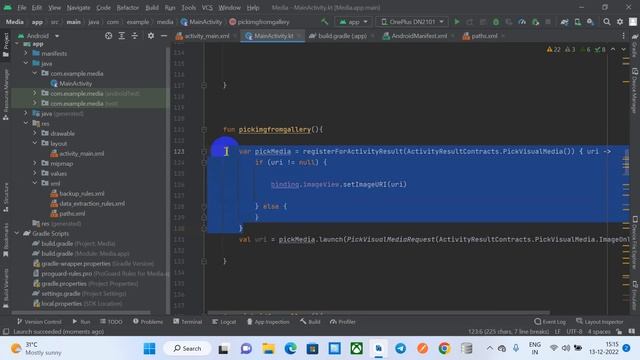Image resolution: width=640 pixels, height=360 pixels.
Task: Open Layout Inspector button
Action: pyautogui.click(x=600, y=322)
